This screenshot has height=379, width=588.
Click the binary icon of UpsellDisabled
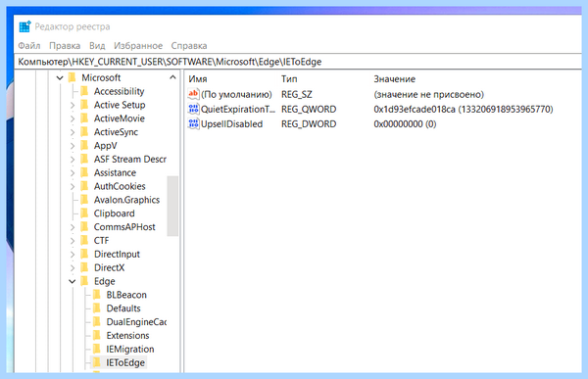tap(193, 123)
